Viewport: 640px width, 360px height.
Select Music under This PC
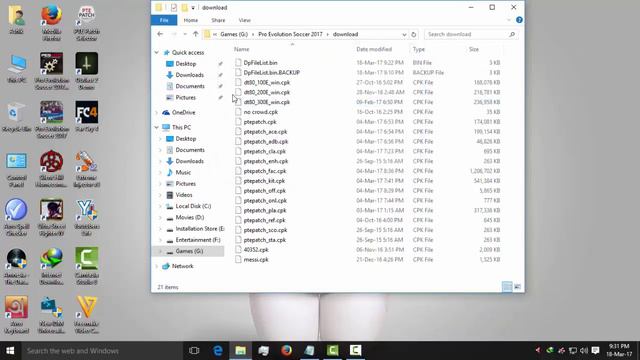click(x=183, y=172)
